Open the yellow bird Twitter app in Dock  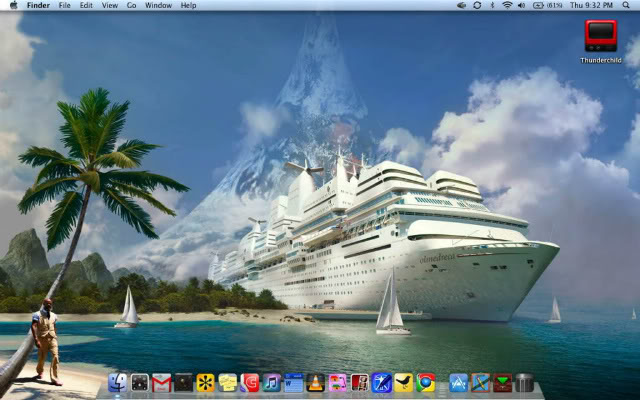pos(404,383)
